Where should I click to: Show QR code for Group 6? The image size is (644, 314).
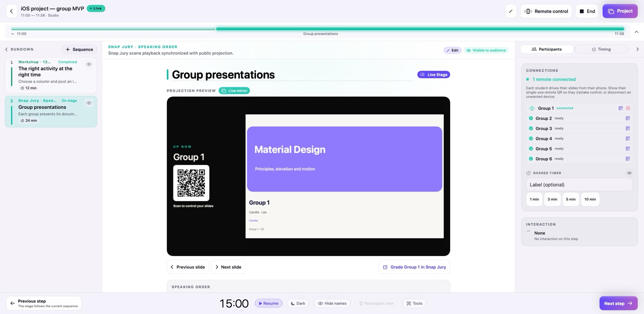[x=628, y=159]
